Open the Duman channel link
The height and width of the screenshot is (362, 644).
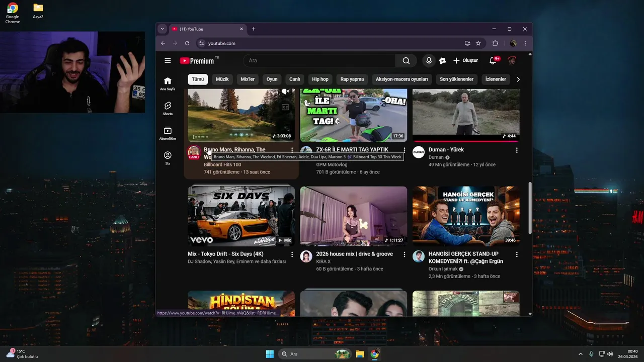tap(436, 157)
